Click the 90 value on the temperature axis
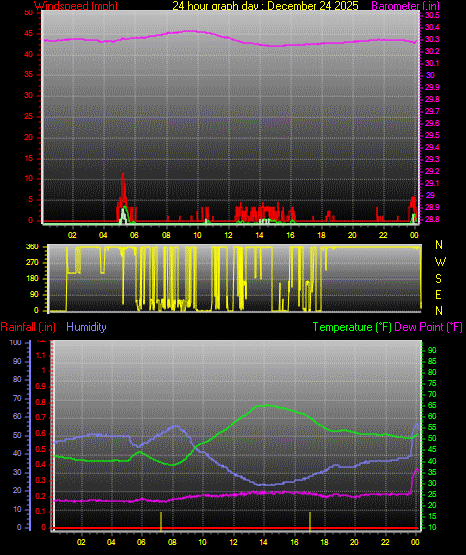The height and width of the screenshot is (555, 466). pos(432,350)
